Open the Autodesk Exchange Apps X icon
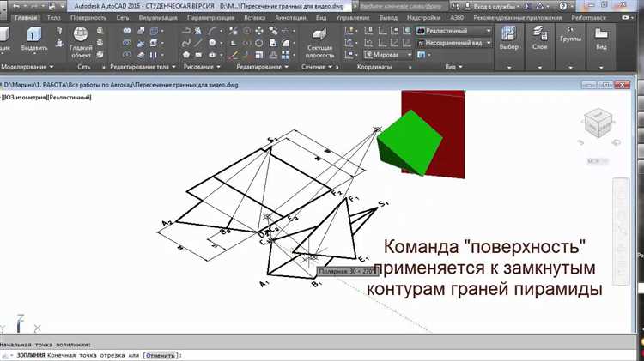644x361 pixels. pyautogui.click(x=528, y=6)
